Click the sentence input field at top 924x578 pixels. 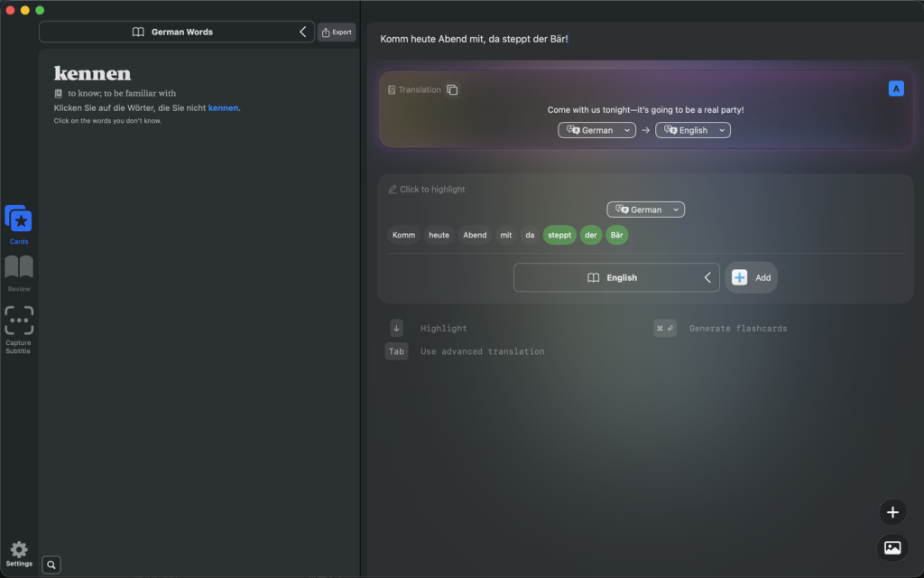pos(645,39)
